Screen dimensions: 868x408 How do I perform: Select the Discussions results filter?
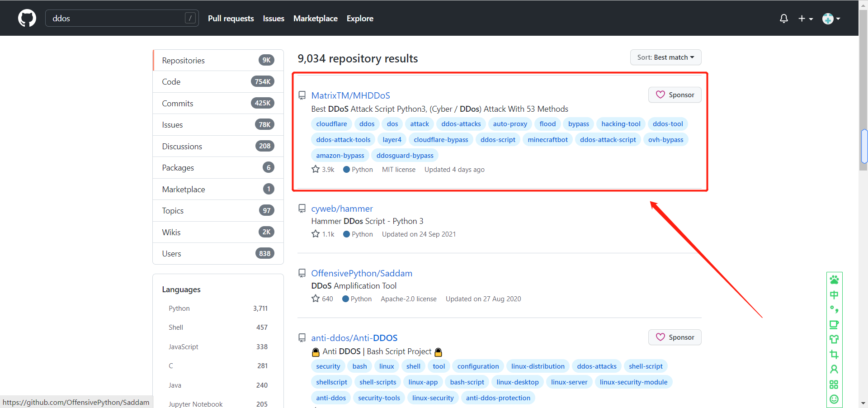[218, 146]
